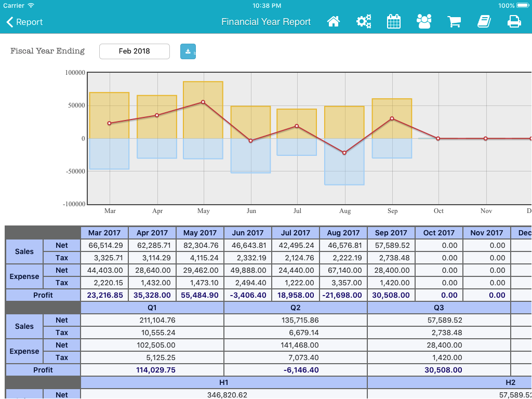Select the Q2 column header

[x=296, y=308]
